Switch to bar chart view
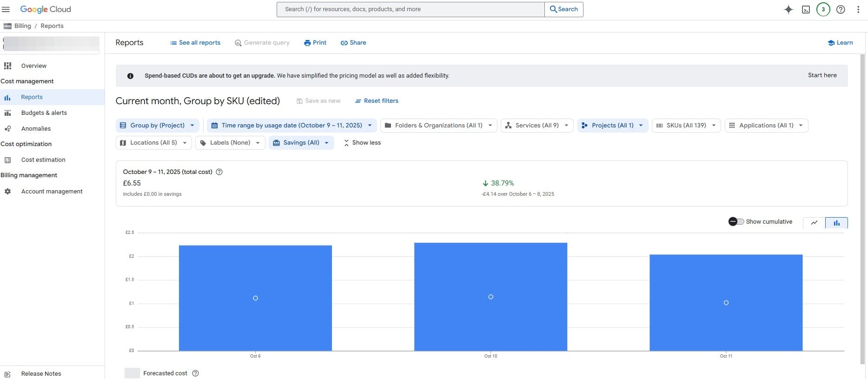868x379 pixels. click(x=836, y=223)
